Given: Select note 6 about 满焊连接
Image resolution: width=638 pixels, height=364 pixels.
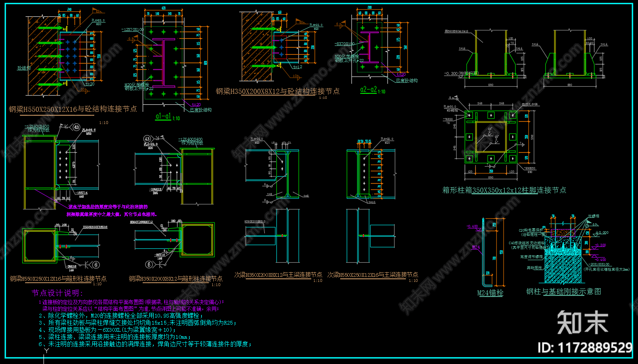Looking at the screenshot, I should pyautogui.click(x=145, y=344).
